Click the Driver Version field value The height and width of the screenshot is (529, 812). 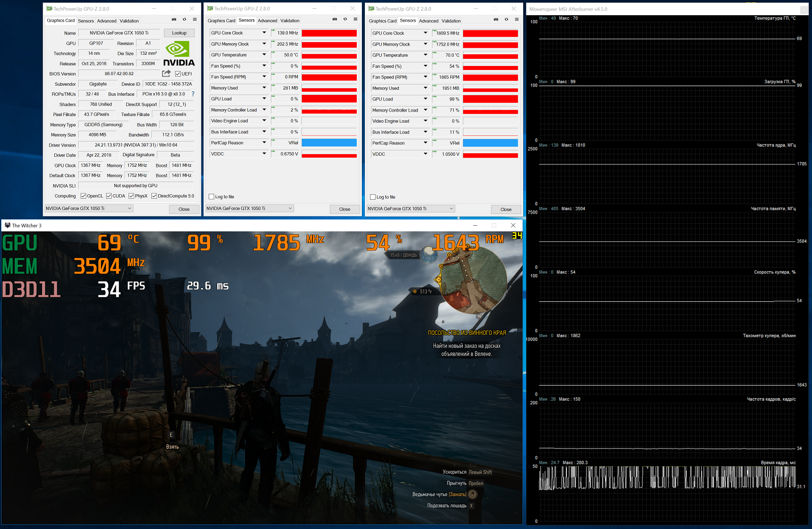coord(136,145)
